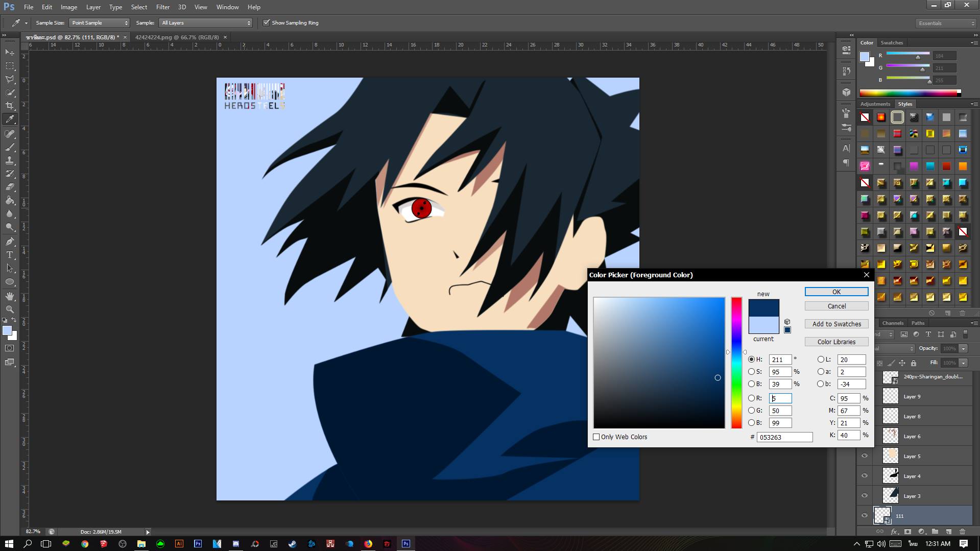Select the H hue radio button
980x551 pixels.
point(751,360)
